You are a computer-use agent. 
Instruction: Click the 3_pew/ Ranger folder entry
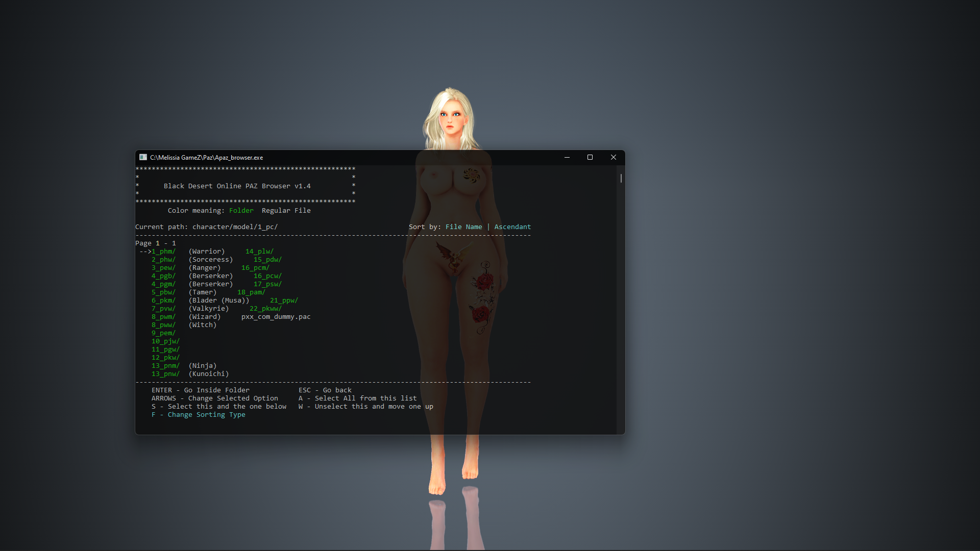[x=163, y=268]
